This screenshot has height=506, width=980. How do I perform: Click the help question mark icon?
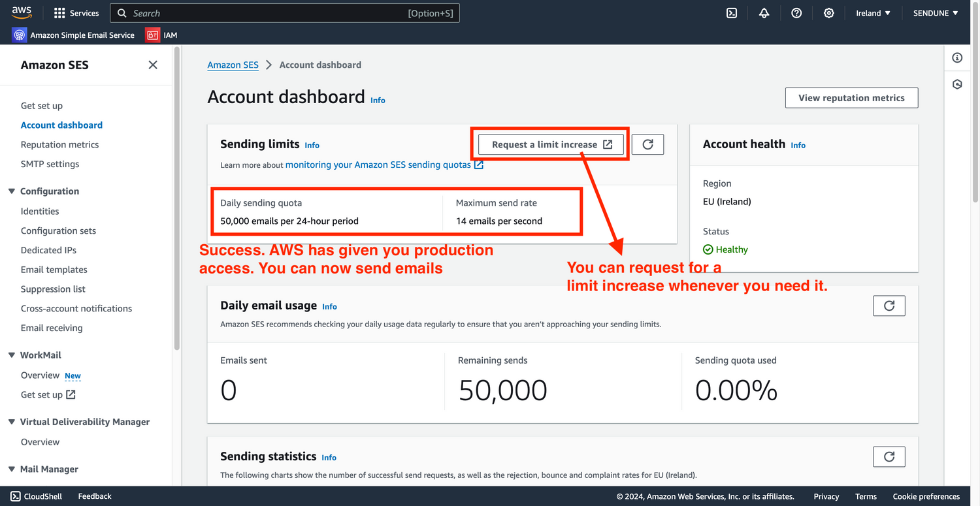796,13
